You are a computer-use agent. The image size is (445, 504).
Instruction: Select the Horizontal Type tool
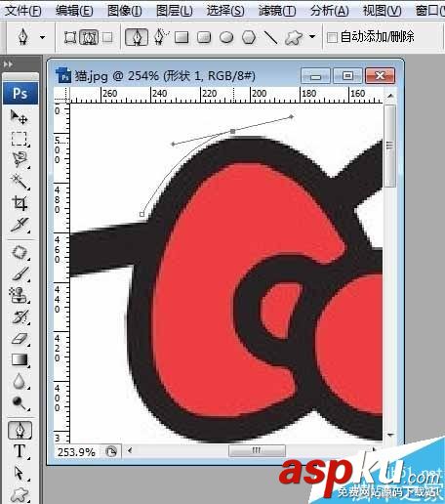pyautogui.click(x=20, y=451)
